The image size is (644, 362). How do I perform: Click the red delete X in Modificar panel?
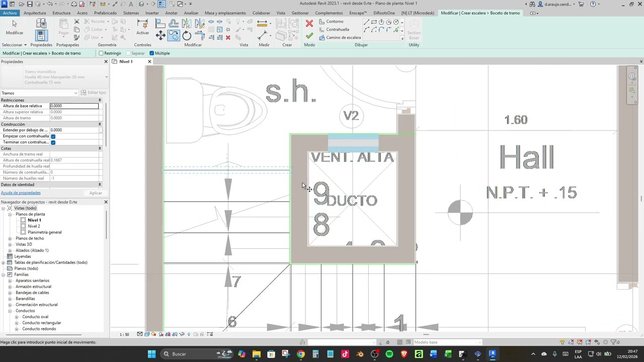pos(228,37)
